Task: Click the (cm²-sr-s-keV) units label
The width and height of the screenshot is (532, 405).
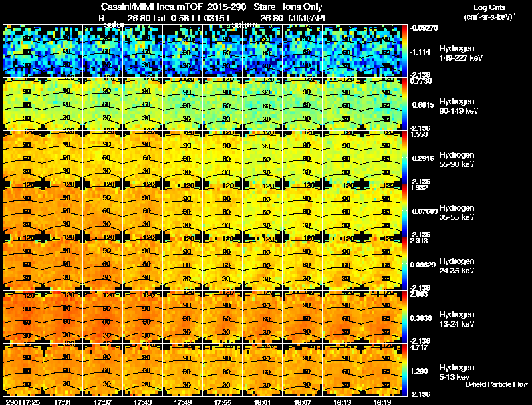Action: [490, 17]
